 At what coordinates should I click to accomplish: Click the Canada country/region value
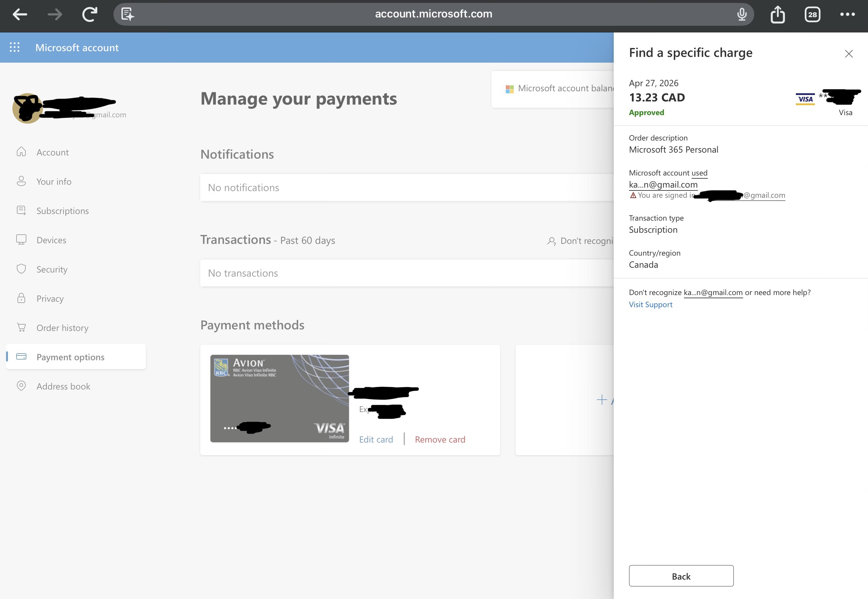644,265
